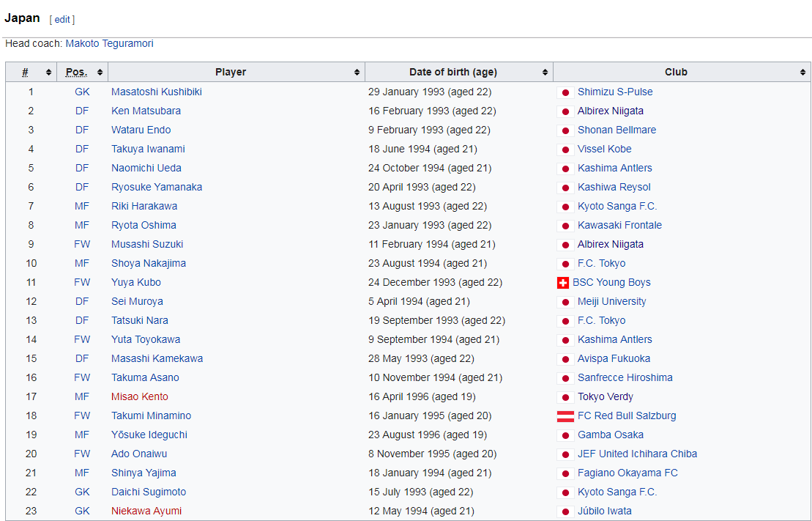Click Austrian flag beside FC Red Bull Salzburg
The width and height of the screenshot is (812, 521).
click(565, 416)
